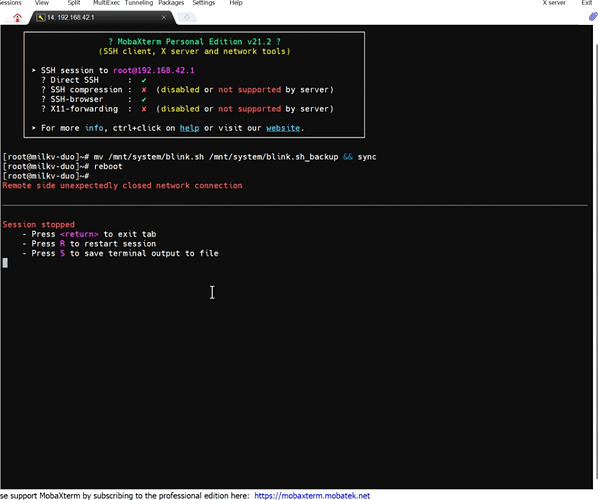
Task: Click the paperclip icon at the right edge
Action: [593, 16]
